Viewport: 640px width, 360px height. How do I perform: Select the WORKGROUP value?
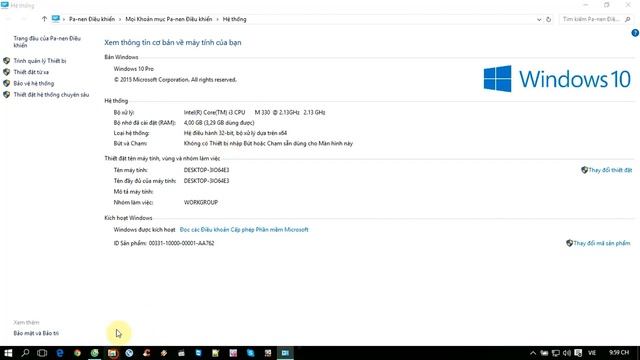coord(200,202)
